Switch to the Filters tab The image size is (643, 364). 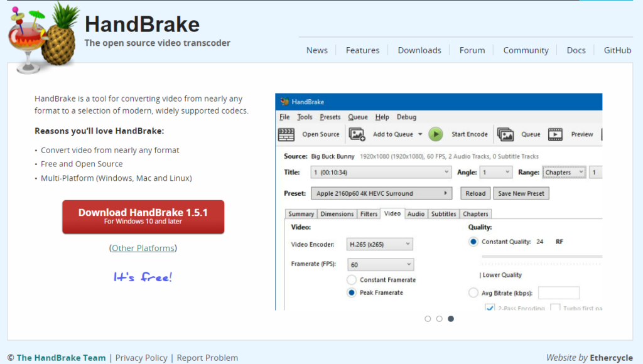pos(369,214)
